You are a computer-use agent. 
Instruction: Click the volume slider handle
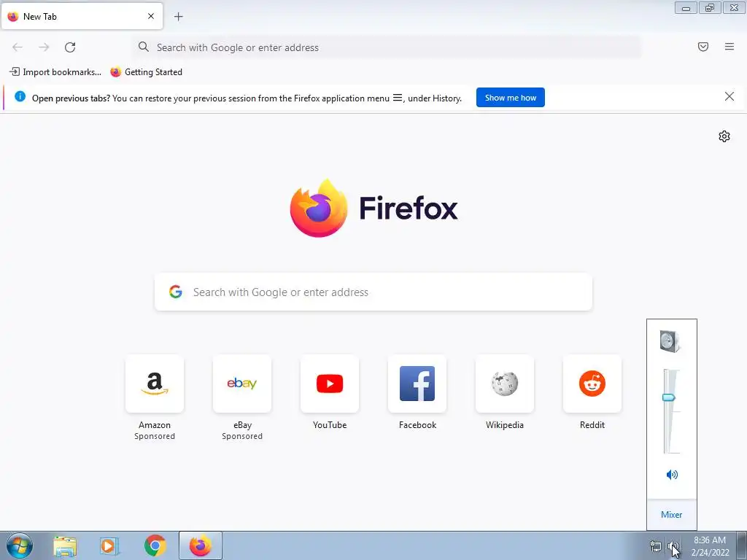[669, 397]
